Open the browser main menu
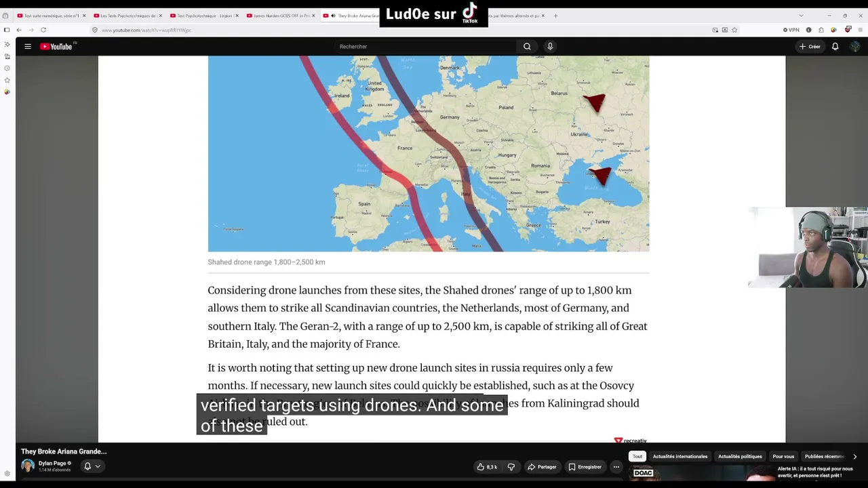The height and width of the screenshot is (488, 868). click(x=861, y=30)
